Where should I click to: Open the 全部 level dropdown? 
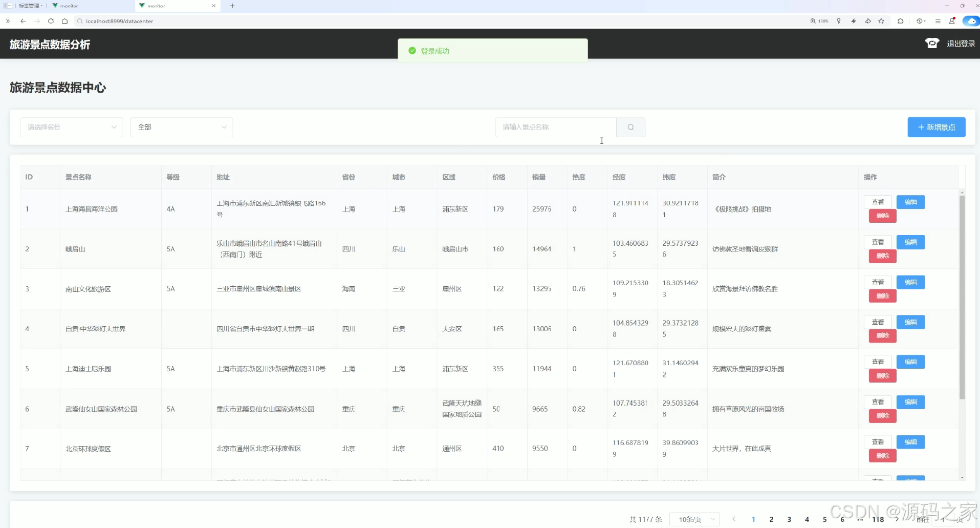(181, 127)
